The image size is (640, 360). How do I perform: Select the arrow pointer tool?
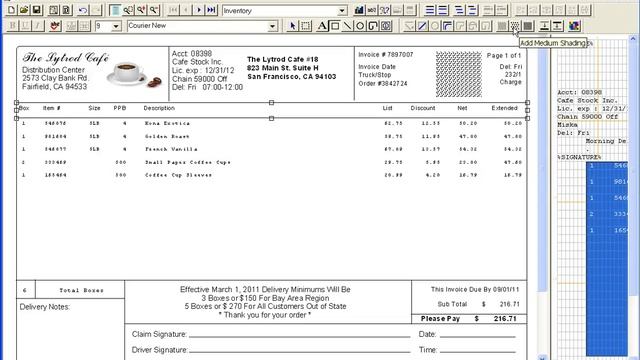click(x=292, y=26)
